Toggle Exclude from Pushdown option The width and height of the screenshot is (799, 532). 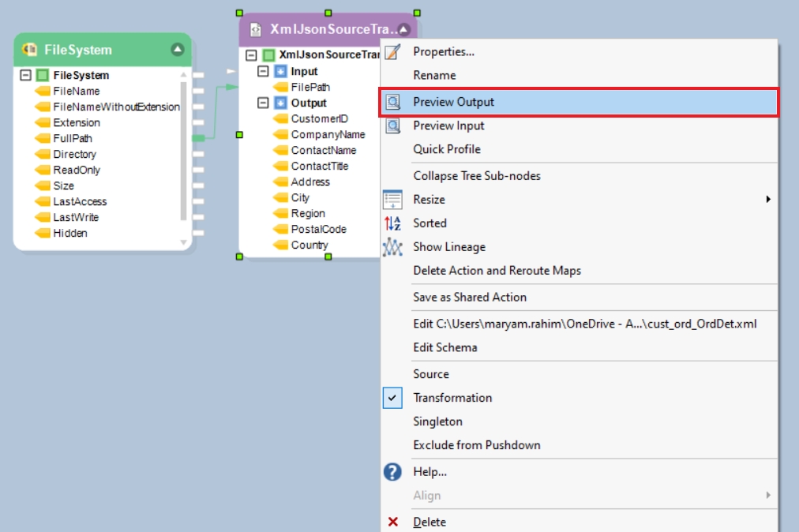pyautogui.click(x=476, y=445)
